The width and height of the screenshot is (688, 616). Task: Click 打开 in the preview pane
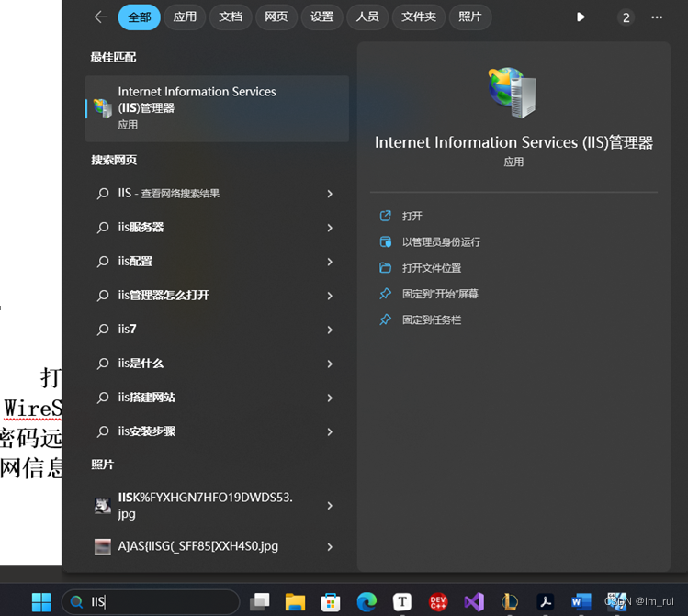pyautogui.click(x=412, y=216)
